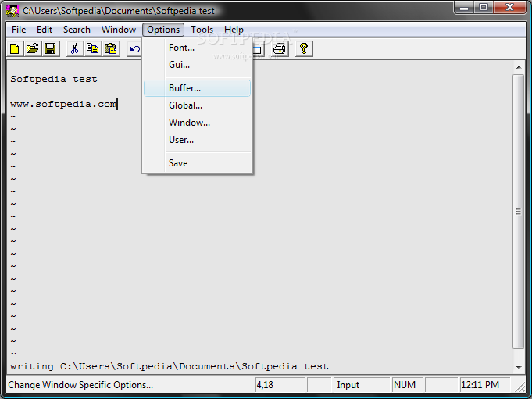
Task: Click the Print toolbar icon
Action: (280, 49)
